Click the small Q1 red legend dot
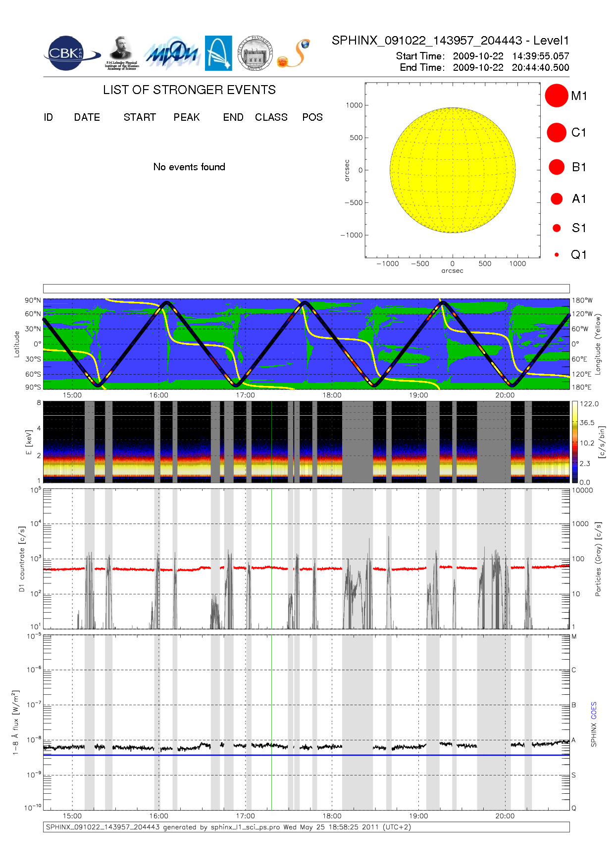 coord(557,254)
